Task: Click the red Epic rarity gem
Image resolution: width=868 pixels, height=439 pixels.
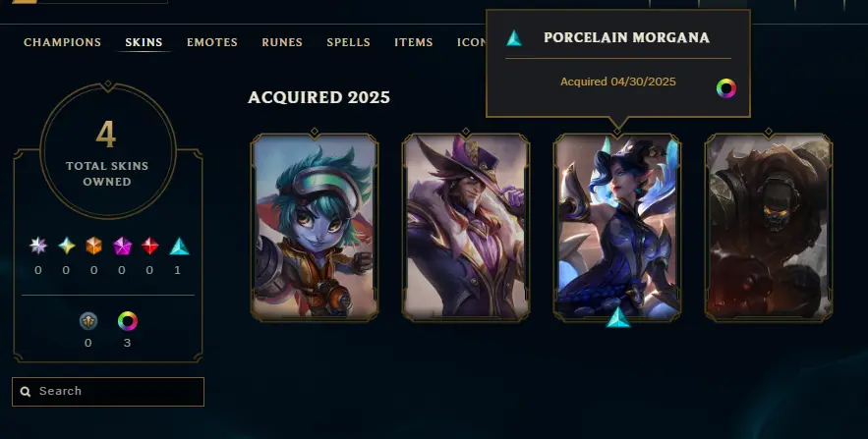Action: 150,246
